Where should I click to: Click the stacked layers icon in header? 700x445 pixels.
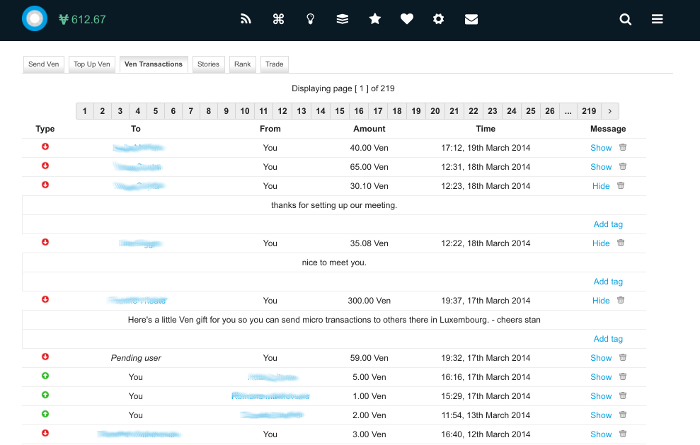click(343, 19)
